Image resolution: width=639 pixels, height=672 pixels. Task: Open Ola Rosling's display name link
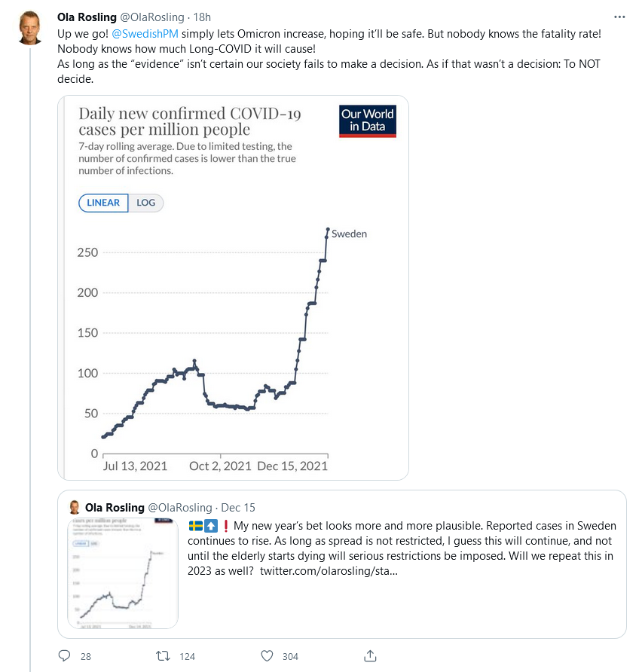coord(87,17)
